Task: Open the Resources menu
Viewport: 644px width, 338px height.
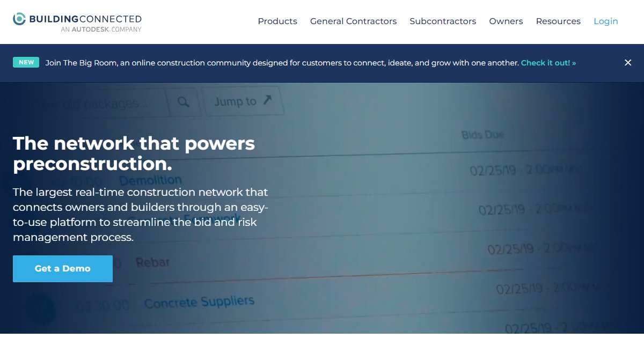Action: [558, 21]
